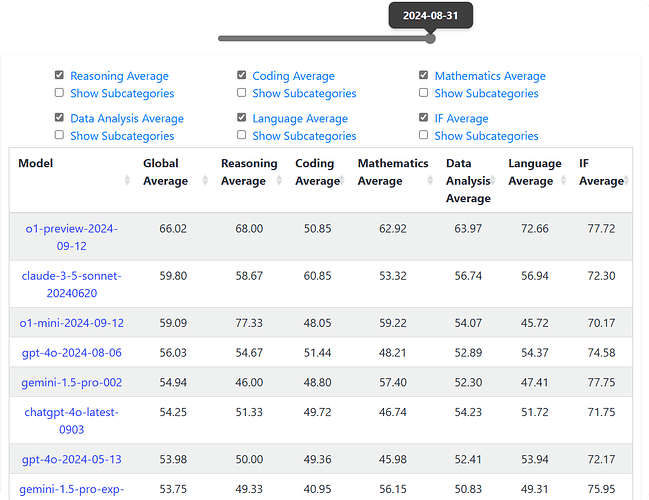This screenshot has height=500, width=649.
Task: Sort by Global Average column arrows
Action: pos(205,180)
